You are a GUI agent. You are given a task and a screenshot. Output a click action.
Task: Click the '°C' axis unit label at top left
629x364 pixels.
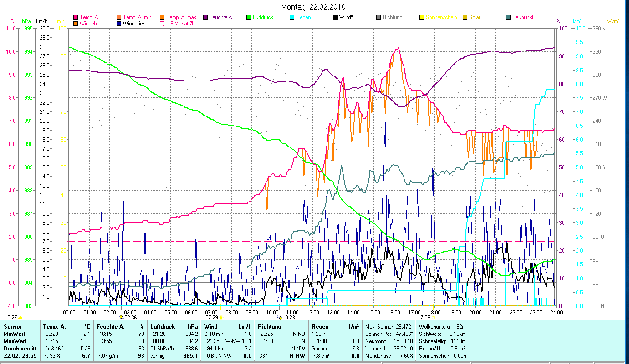pos(12,21)
